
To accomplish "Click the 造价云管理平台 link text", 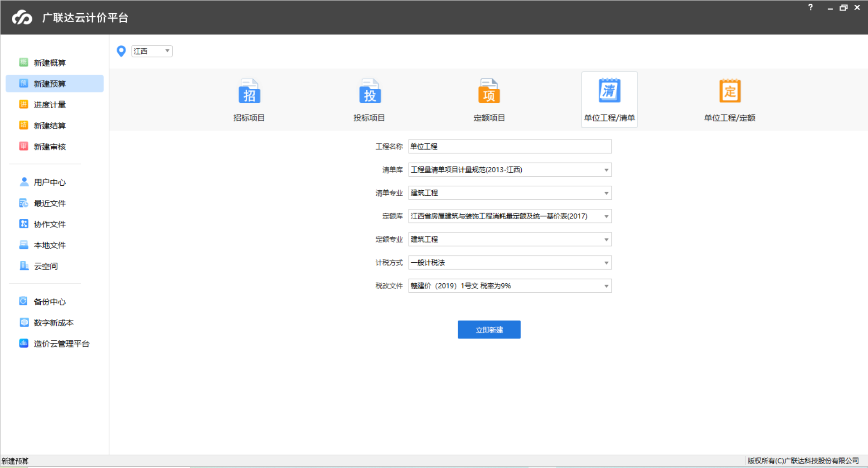I will click(62, 344).
